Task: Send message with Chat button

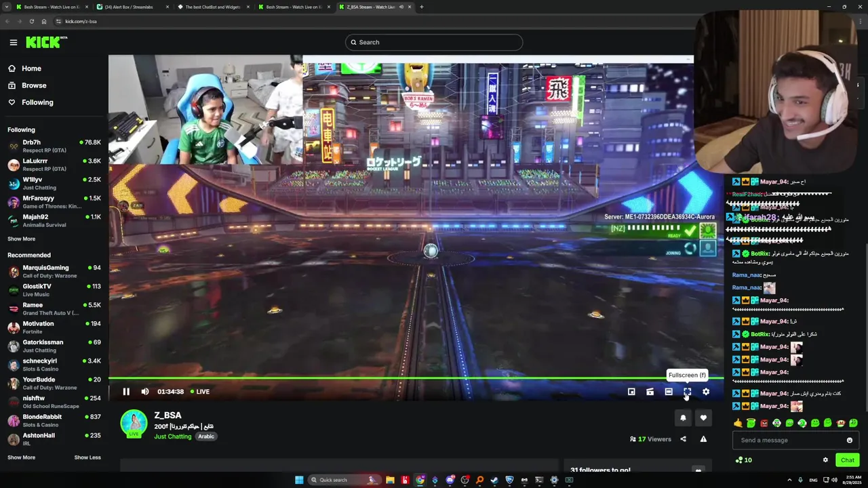Action: (x=848, y=460)
